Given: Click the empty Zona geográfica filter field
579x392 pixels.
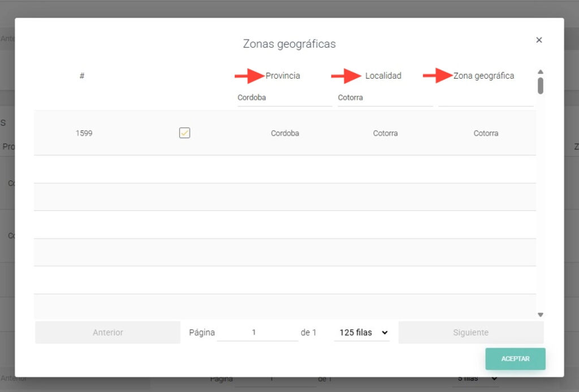Looking at the screenshot, I should [x=486, y=98].
